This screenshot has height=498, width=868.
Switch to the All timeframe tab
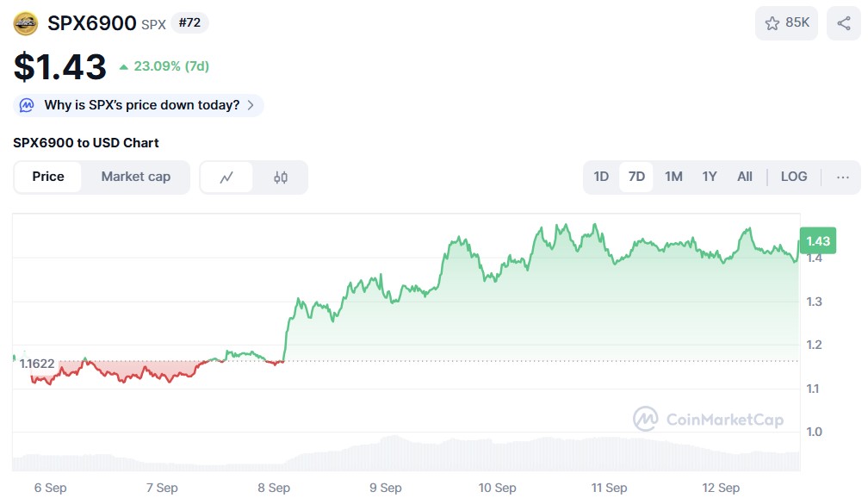tap(744, 177)
